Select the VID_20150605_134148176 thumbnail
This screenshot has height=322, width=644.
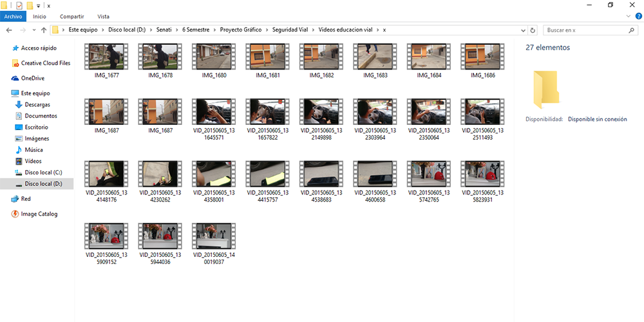[x=106, y=174]
